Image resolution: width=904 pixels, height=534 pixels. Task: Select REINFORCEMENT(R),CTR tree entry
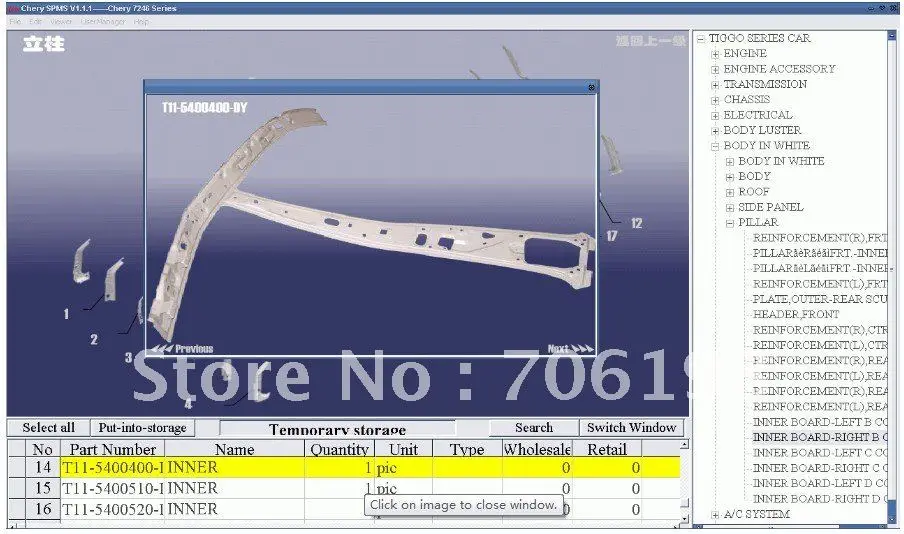(820, 330)
